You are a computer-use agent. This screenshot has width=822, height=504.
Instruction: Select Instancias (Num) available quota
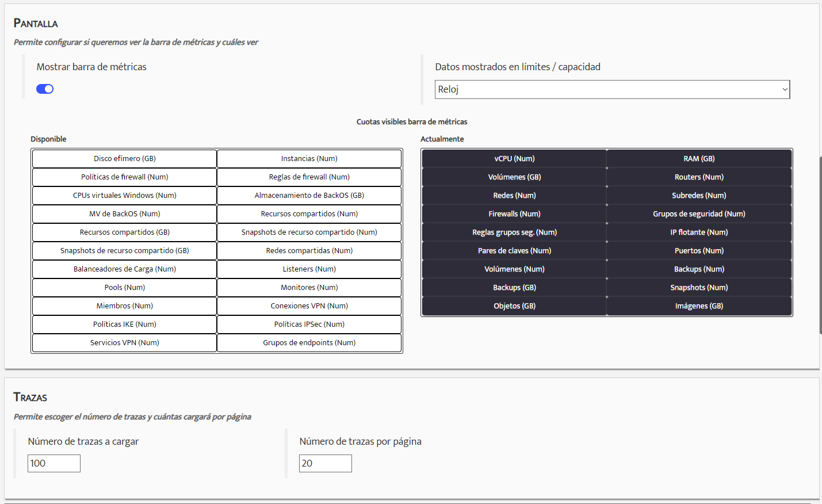coord(309,158)
